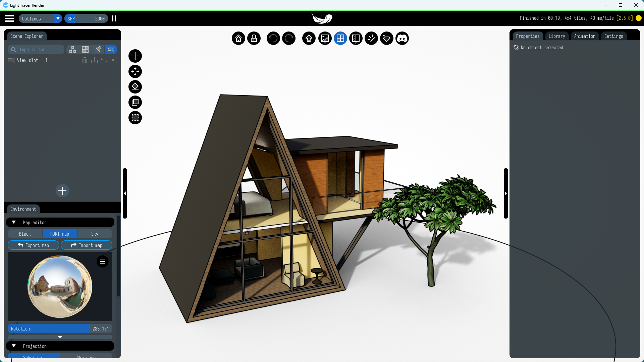Select the Discord integration icon

pyautogui.click(x=402, y=39)
